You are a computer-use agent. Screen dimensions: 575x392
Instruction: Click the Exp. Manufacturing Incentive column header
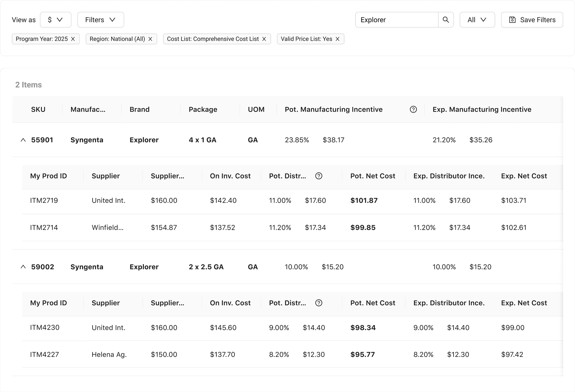482,109
